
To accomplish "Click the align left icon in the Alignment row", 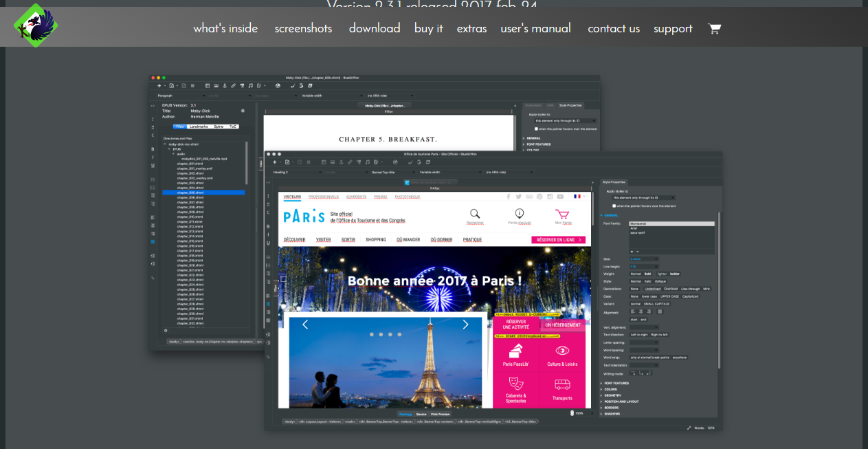I will coord(633,311).
